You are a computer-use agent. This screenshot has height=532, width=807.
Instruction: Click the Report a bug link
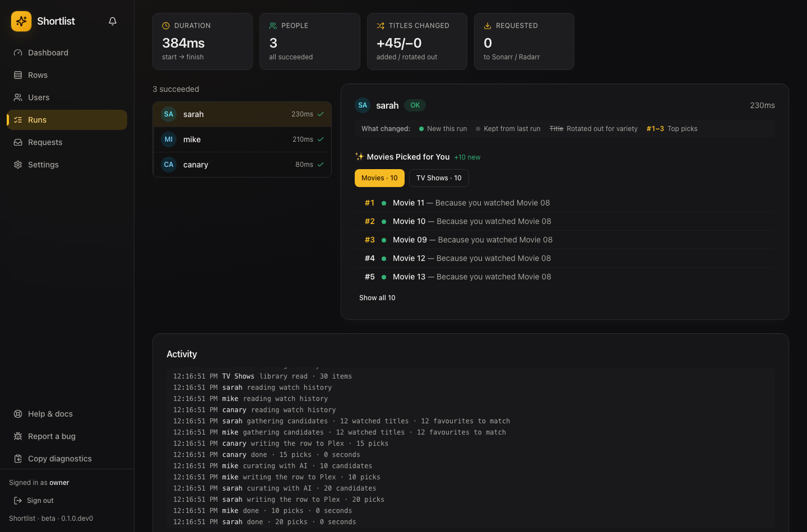(x=67, y=436)
